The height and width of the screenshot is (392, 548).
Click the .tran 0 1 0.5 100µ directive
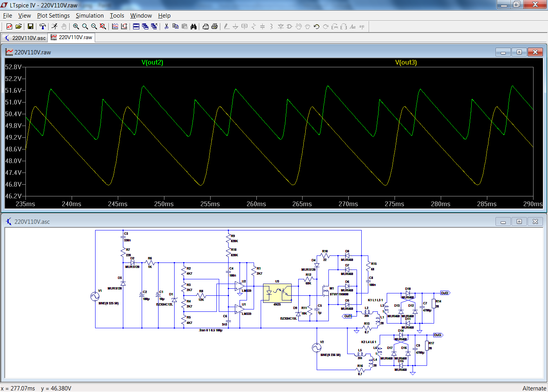(211, 330)
